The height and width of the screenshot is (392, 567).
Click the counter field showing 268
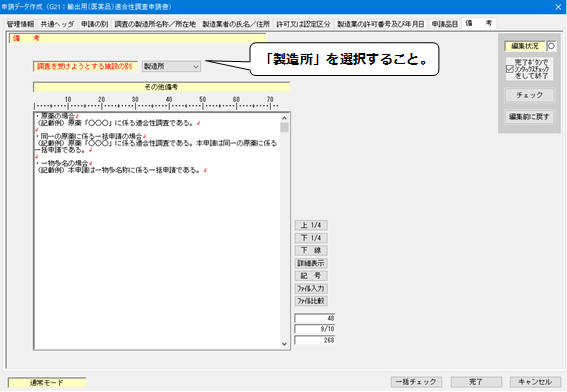click(x=315, y=340)
